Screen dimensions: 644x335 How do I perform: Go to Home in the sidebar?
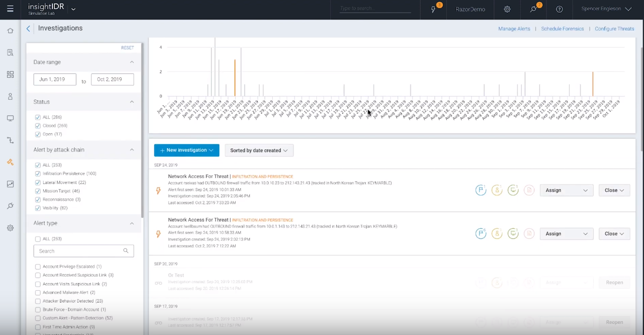click(x=10, y=31)
